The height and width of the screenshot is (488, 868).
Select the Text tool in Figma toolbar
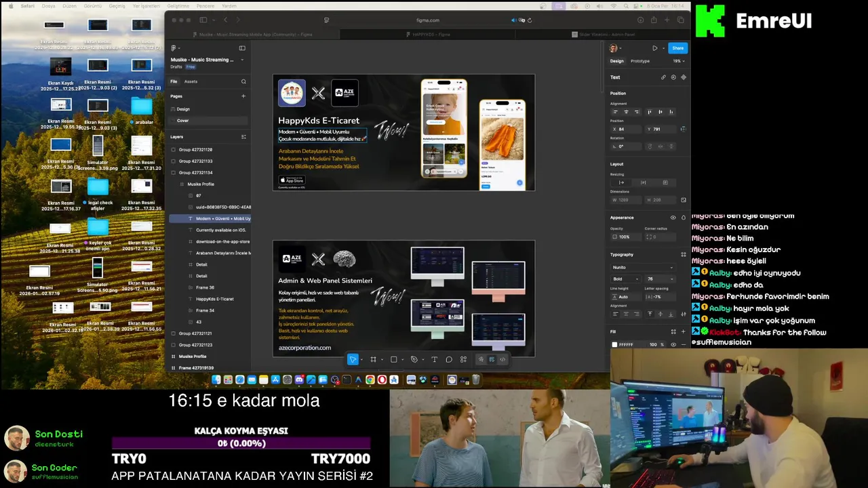click(434, 359)
